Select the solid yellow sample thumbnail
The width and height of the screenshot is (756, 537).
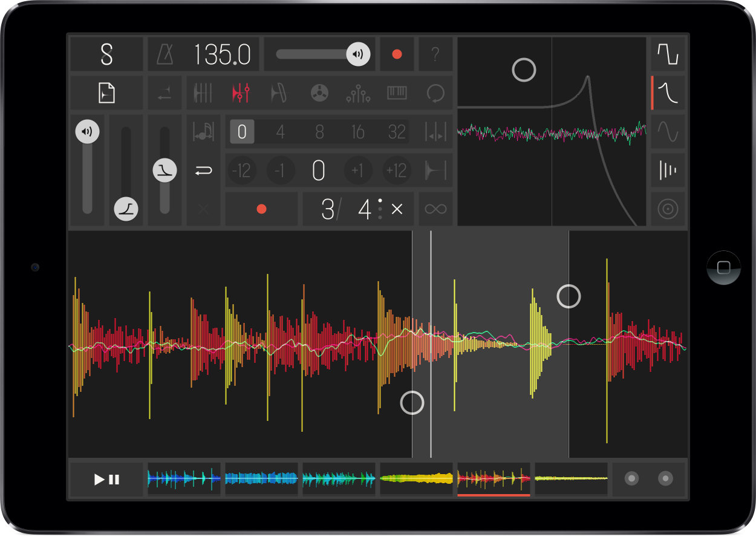click(x=416, y=480)
